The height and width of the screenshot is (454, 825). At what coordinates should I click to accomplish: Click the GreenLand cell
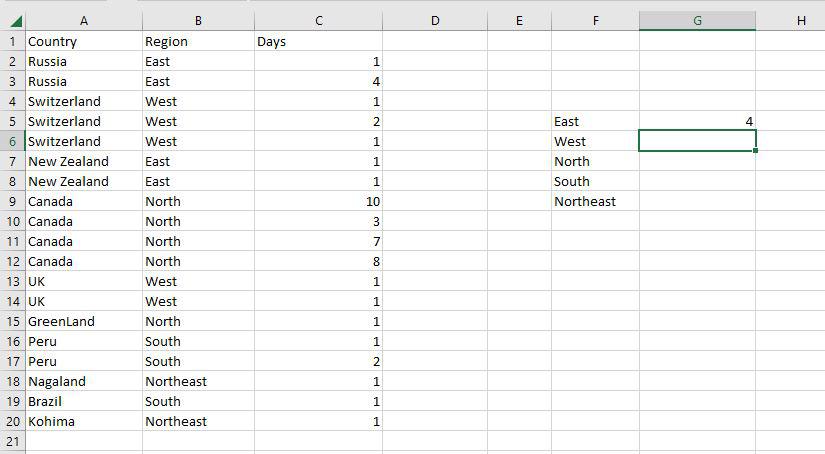(x=61, y=322)
